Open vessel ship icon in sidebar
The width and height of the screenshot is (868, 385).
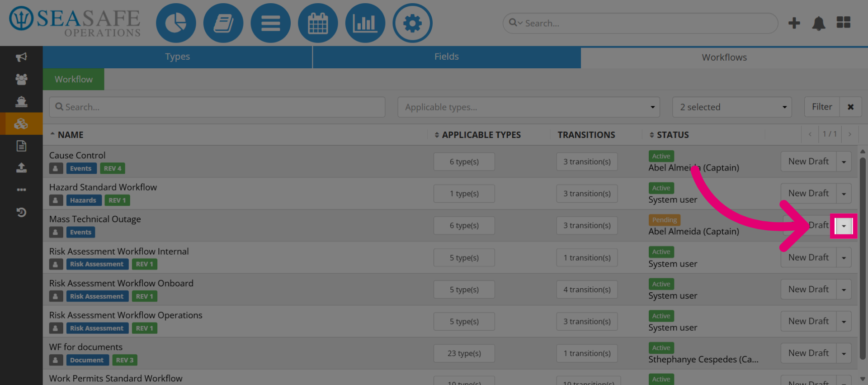[21, 101]
